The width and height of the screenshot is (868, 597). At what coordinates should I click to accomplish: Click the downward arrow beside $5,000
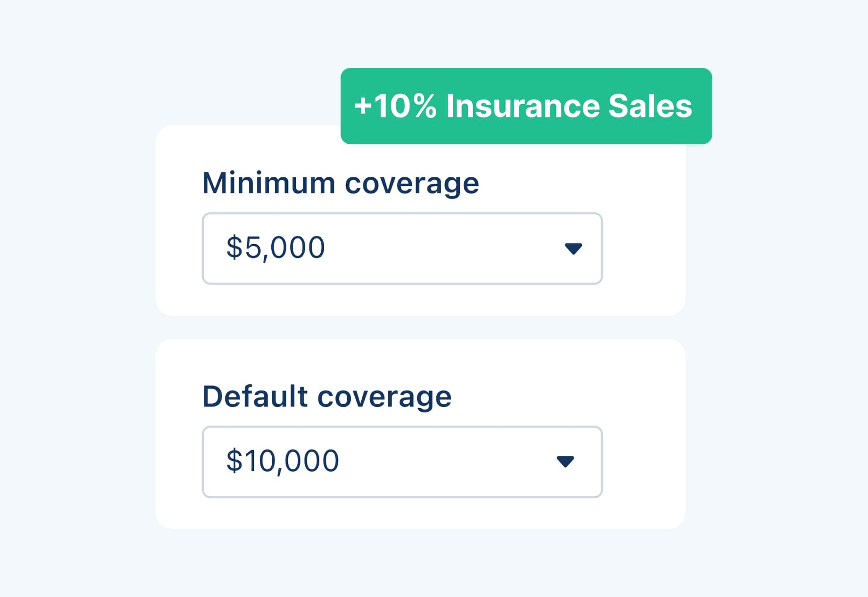click(x=573, y=249)
